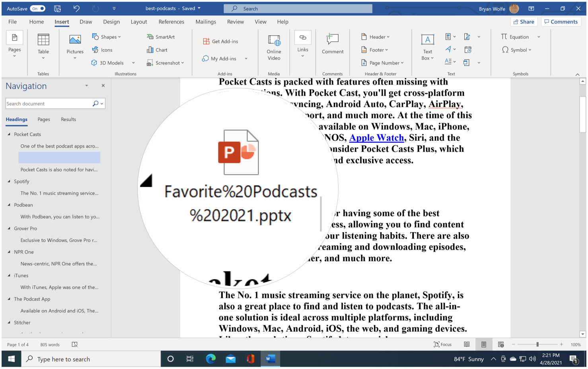Click the Pictures icon
Screen dimensions: 588x369
tap(75, 39)
